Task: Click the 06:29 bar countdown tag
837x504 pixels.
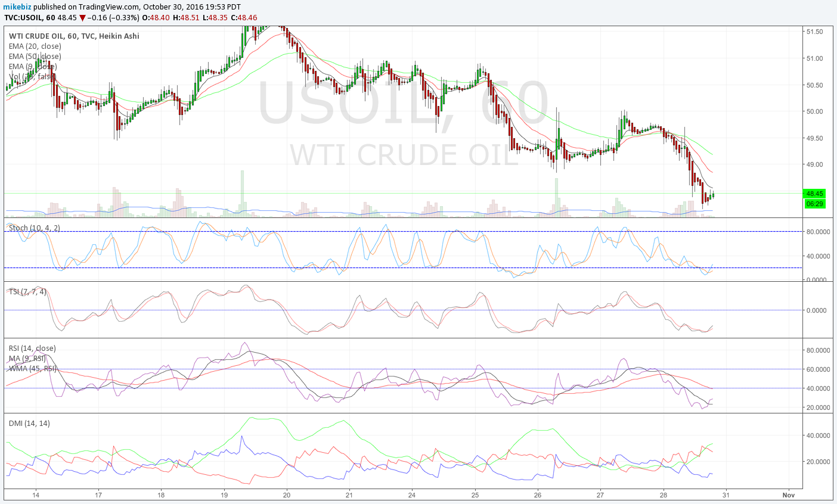Action: (814, 204)
